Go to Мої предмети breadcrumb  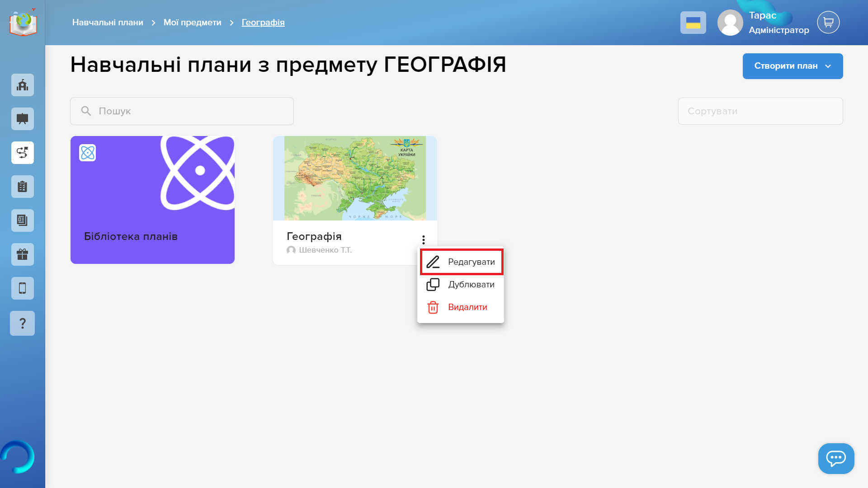(x=192, y=23)
